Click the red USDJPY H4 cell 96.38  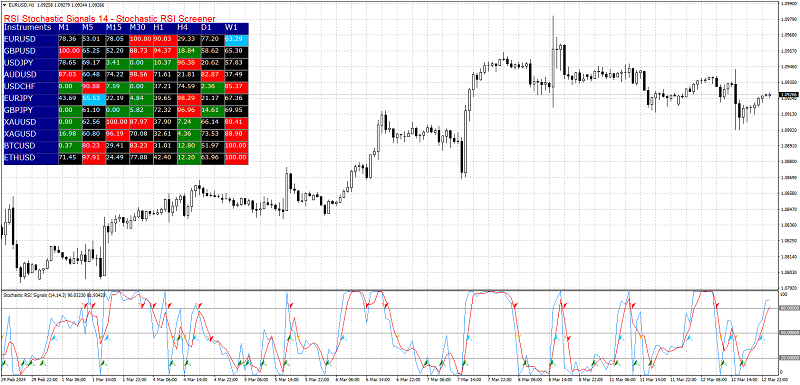pyautogui.click(x=188, y=63)
